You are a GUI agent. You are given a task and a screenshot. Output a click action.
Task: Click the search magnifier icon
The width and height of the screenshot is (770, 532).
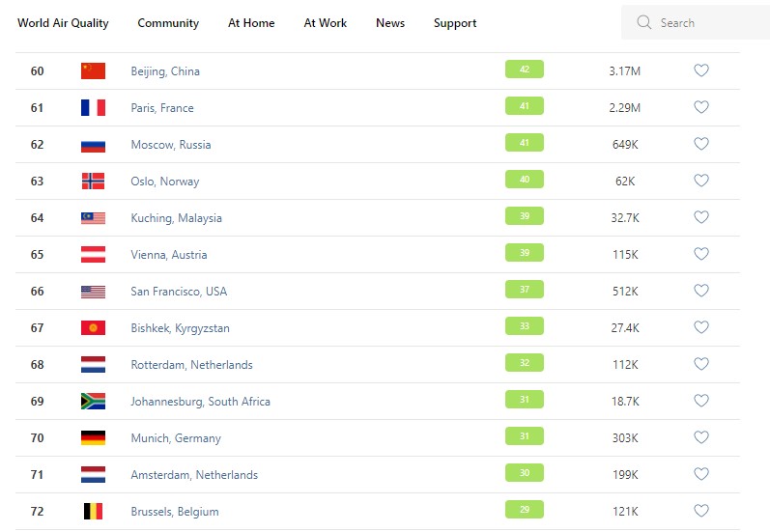644,23
